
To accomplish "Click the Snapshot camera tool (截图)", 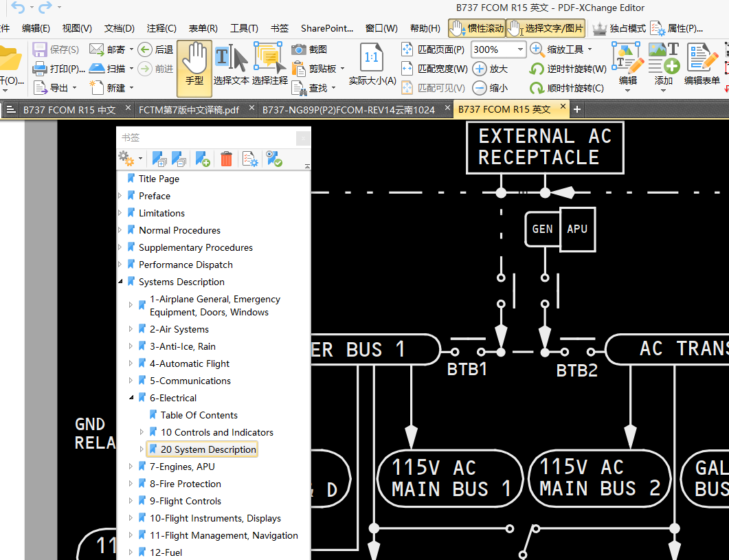I will pyautogui.click(x=309, y=49).
